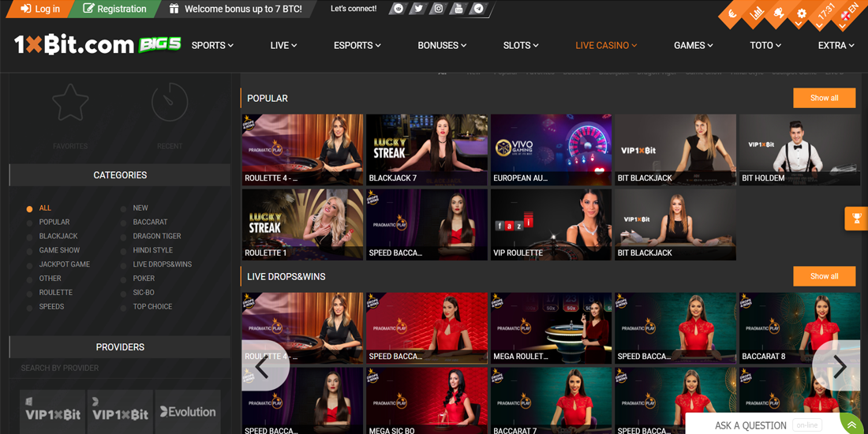This screenshot has height=434, width=868.
Task: Open the Recent games clock icon
Action: pyautogui.click(x=170, y=103)
